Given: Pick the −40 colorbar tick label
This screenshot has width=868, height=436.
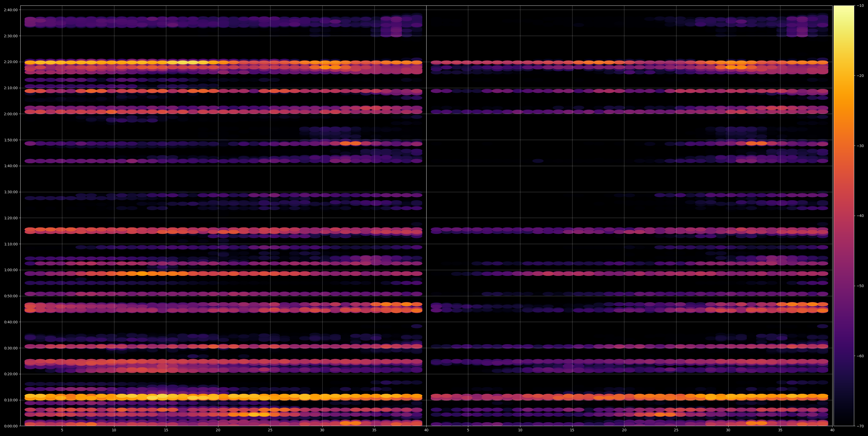Looking at the screenshot, I should pos(860,216).
